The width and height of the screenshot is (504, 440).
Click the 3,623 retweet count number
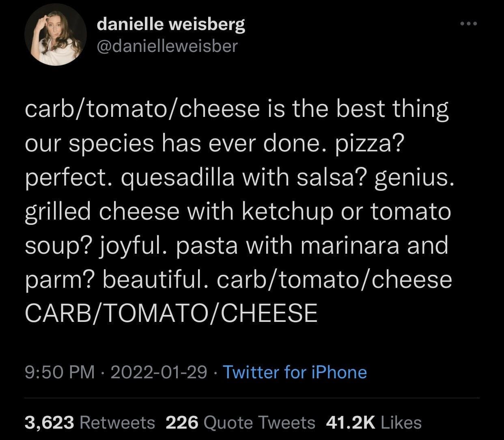pos(49,423)
